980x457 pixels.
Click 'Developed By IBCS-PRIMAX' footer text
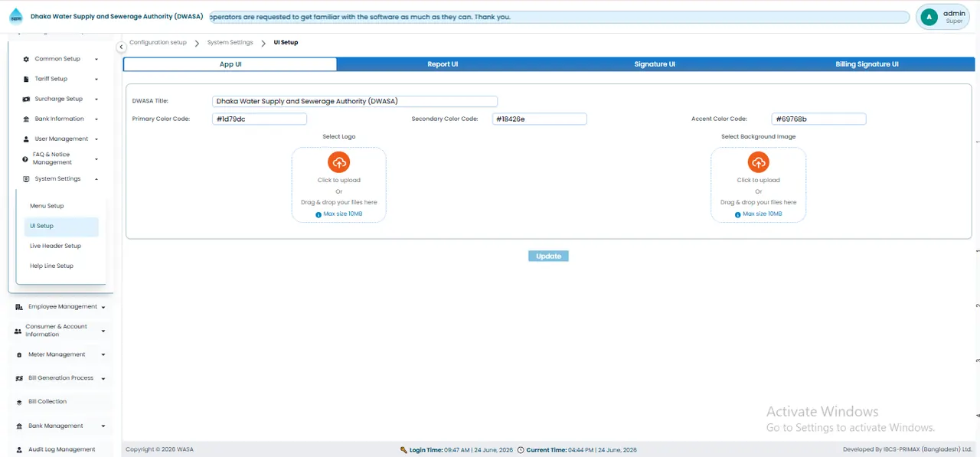pos(907,450)
